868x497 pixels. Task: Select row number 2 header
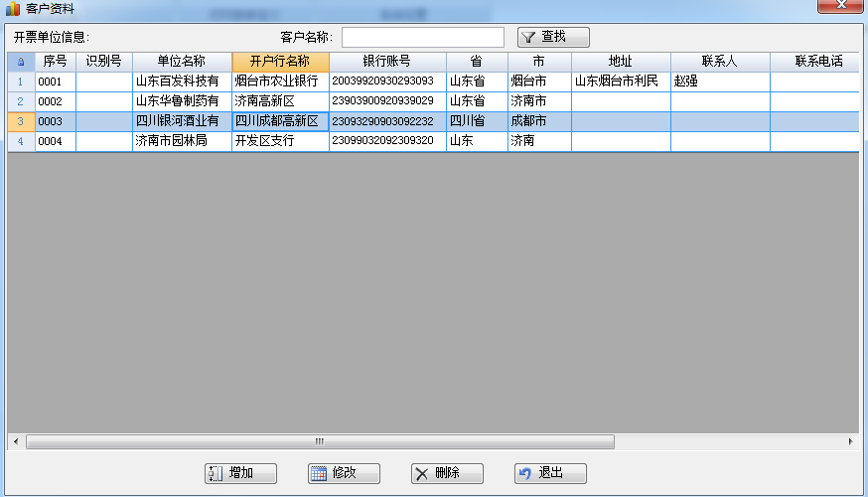coord(21,102)
